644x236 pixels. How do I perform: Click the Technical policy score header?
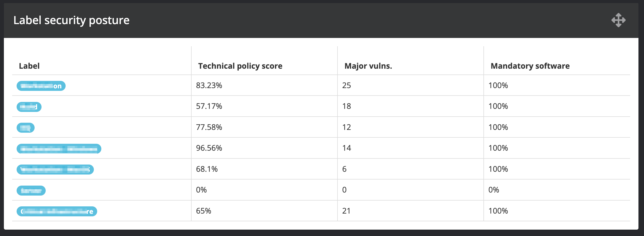point(240,66)
